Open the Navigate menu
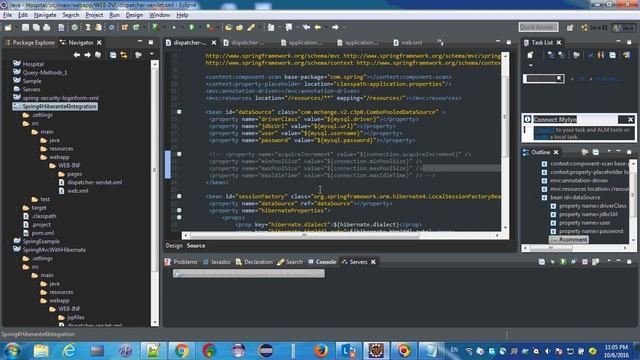The image size is (640, 360). 45,15
